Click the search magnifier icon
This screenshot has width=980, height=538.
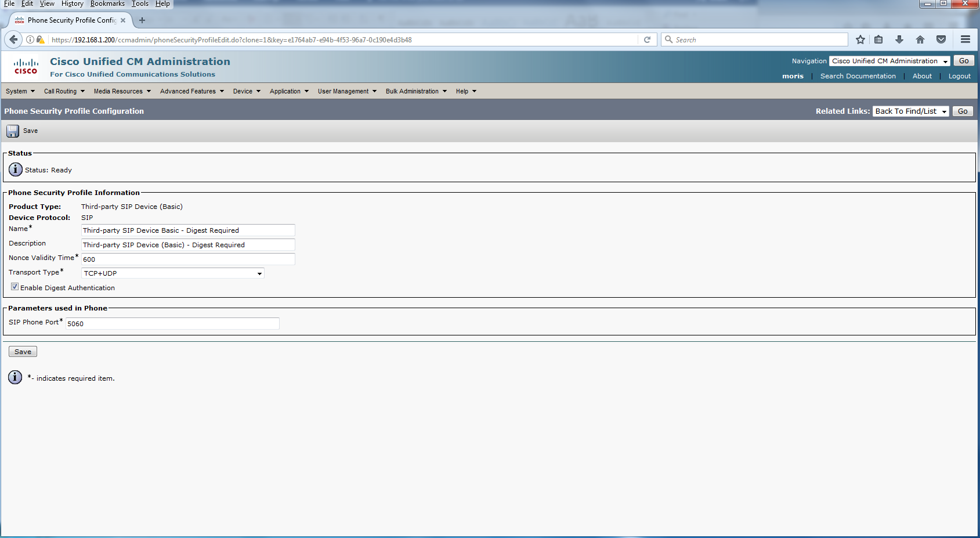point(668,39)
